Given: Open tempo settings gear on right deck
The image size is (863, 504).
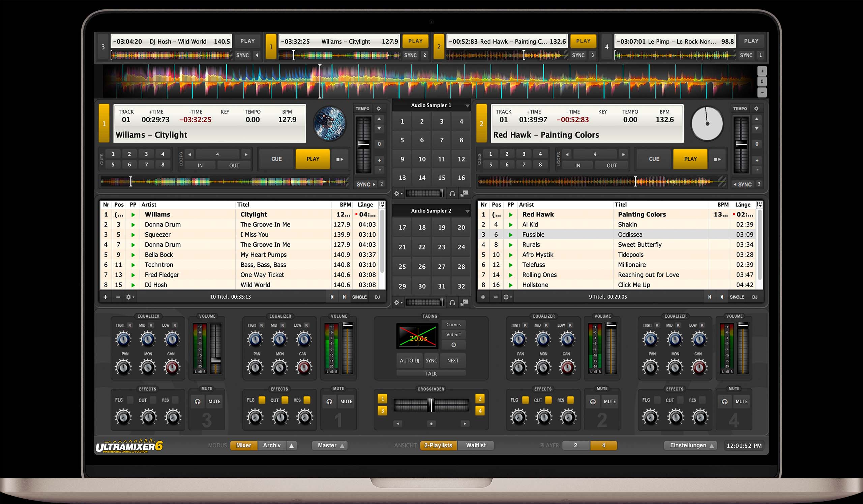Looking at the screenshot, I should click(x=756, y=109).
